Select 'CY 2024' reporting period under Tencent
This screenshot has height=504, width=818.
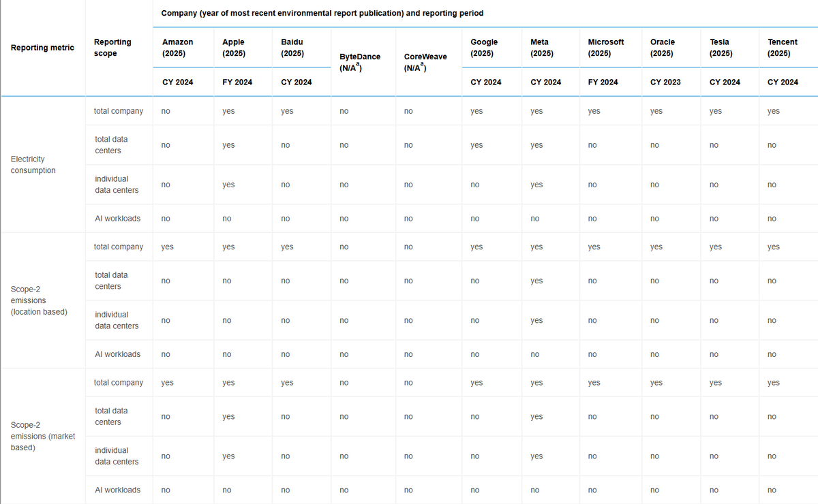point(783,82)
